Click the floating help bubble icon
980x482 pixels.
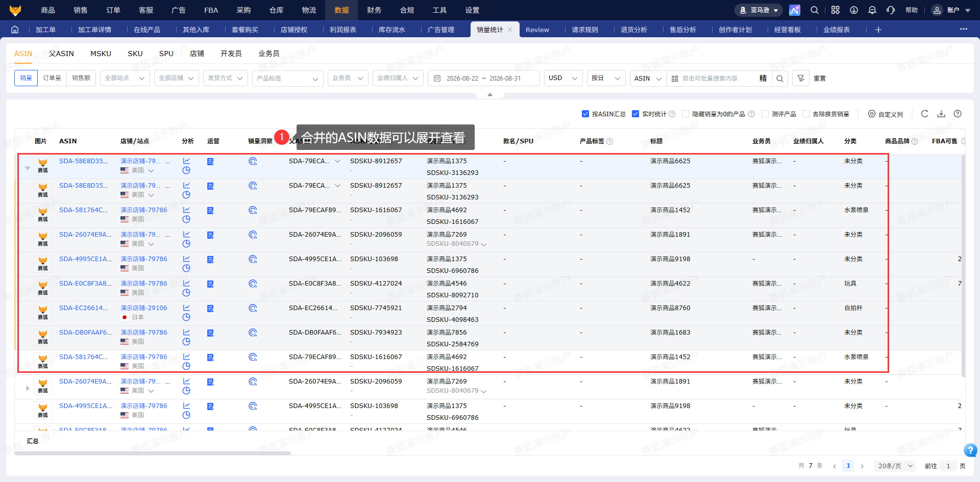coord(970,450)
